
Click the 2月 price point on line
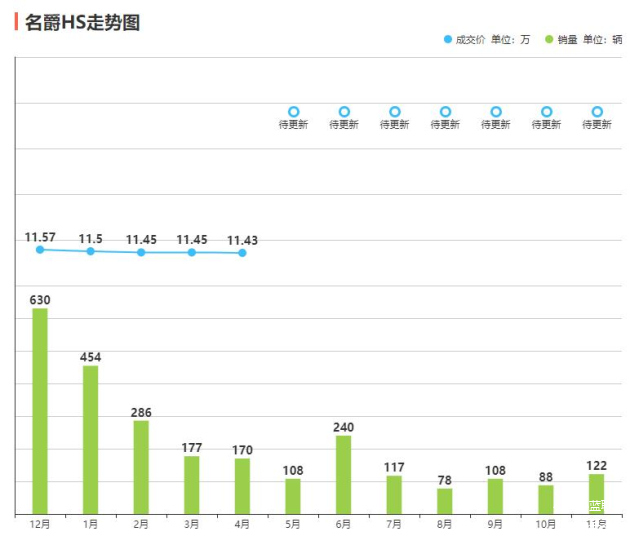pyautogui.click(x=141, y=252)
